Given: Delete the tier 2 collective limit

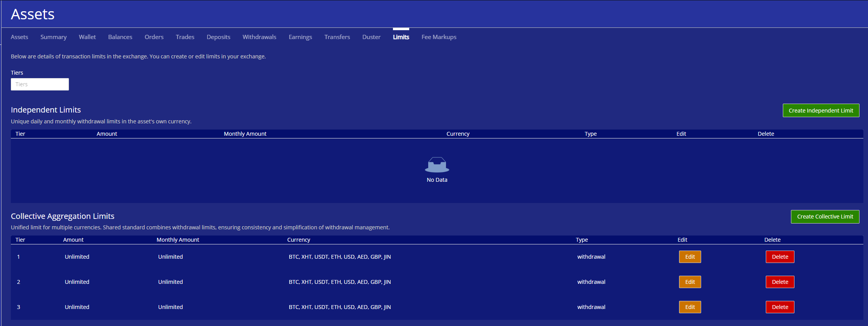Looking at the screenshot, I should tap(780, 282).
